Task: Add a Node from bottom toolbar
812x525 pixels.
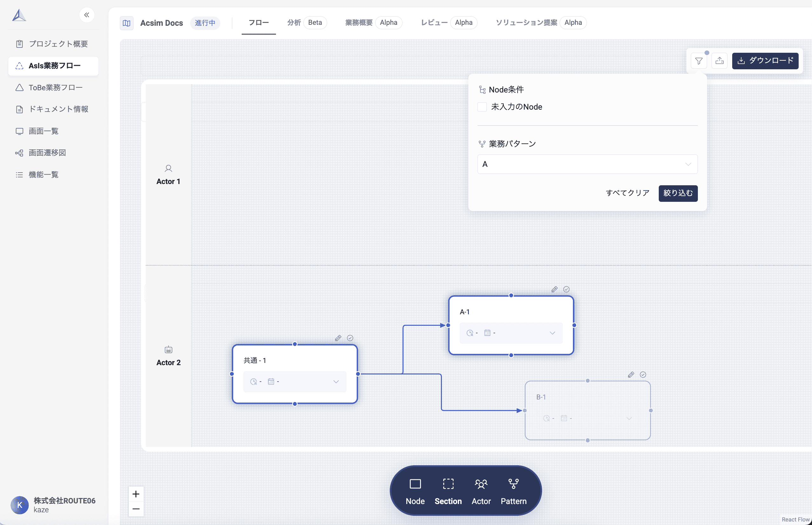Action: (x=415, y=492)
